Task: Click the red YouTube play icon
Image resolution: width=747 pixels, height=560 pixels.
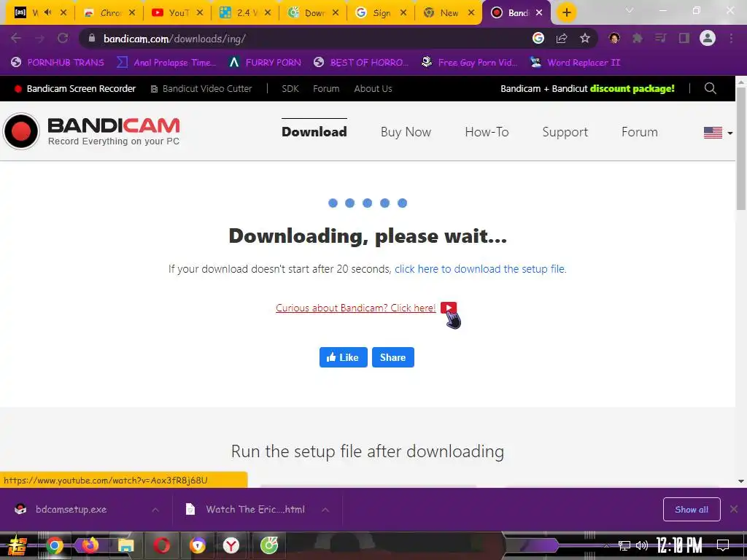Action: (x=449, y=308)
